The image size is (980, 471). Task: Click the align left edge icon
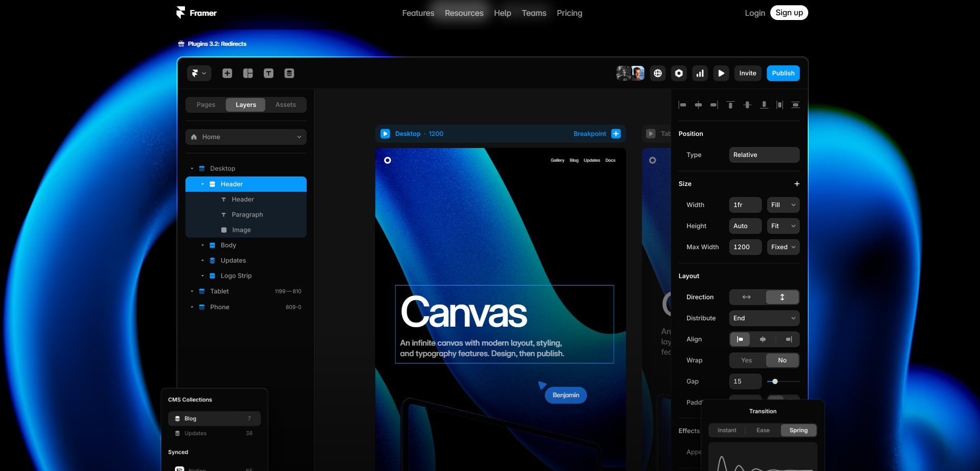point(682,105)
